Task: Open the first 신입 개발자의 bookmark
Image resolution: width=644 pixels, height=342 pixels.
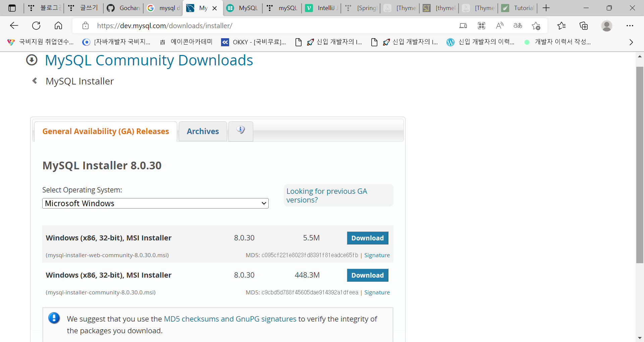Action: tap(329, 42)
